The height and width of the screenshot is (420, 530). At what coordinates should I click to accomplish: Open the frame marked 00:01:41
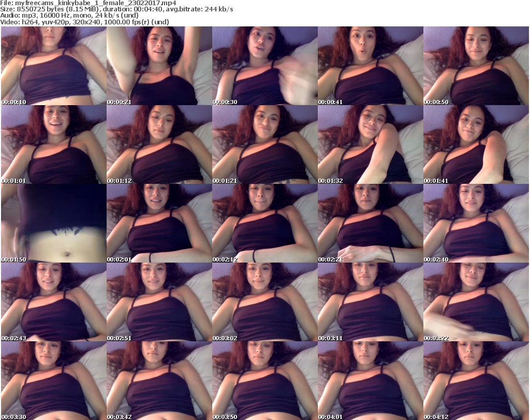476,144
